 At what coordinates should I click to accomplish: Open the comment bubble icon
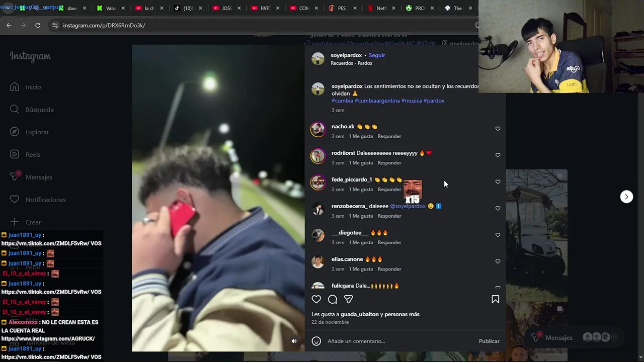(x=333, y=299)
